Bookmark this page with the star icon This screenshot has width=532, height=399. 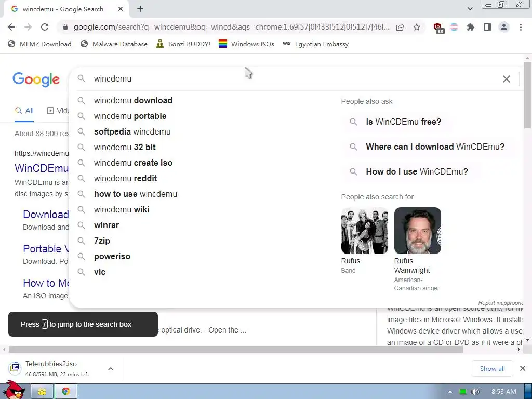point(417,27)
